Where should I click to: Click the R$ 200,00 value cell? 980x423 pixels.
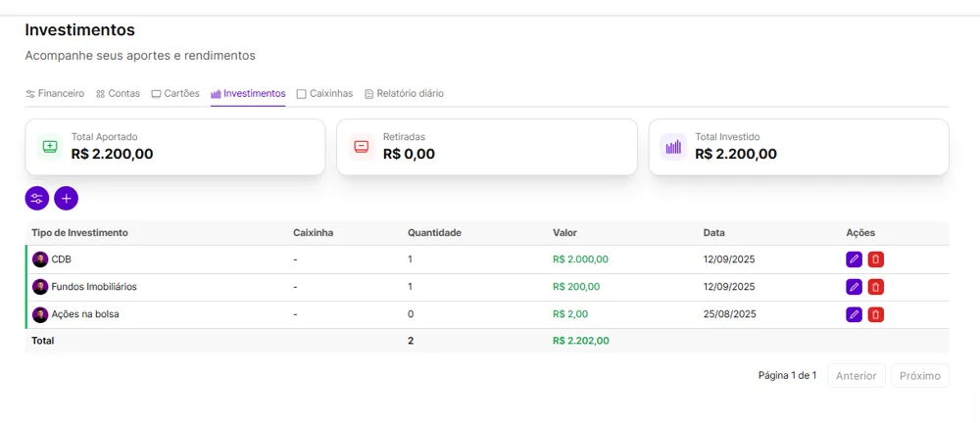(576, 287)
